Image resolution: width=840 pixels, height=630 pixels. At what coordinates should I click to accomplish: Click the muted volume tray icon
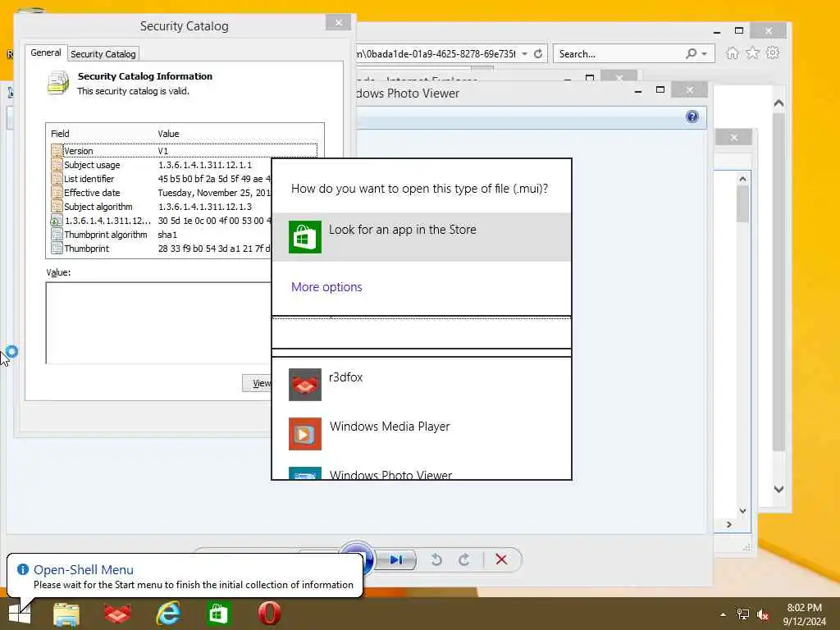click(763, 614)
